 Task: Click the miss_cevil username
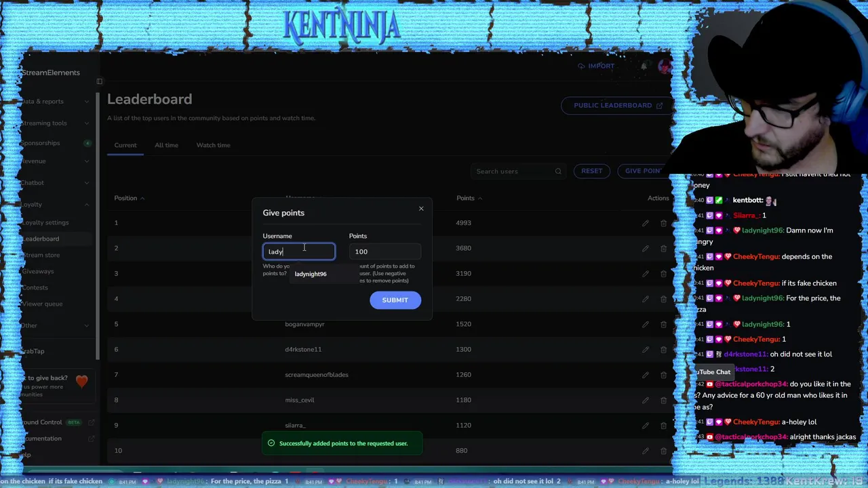click(300, 400)
